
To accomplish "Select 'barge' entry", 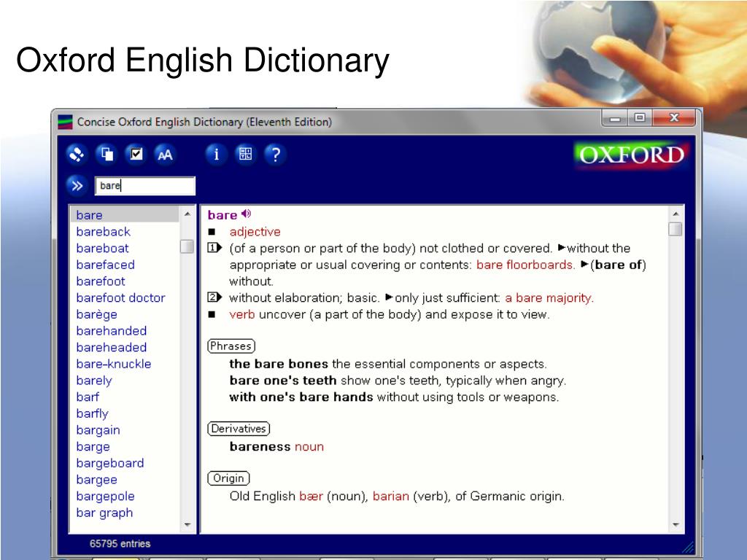I will click(x=93, y=447).
